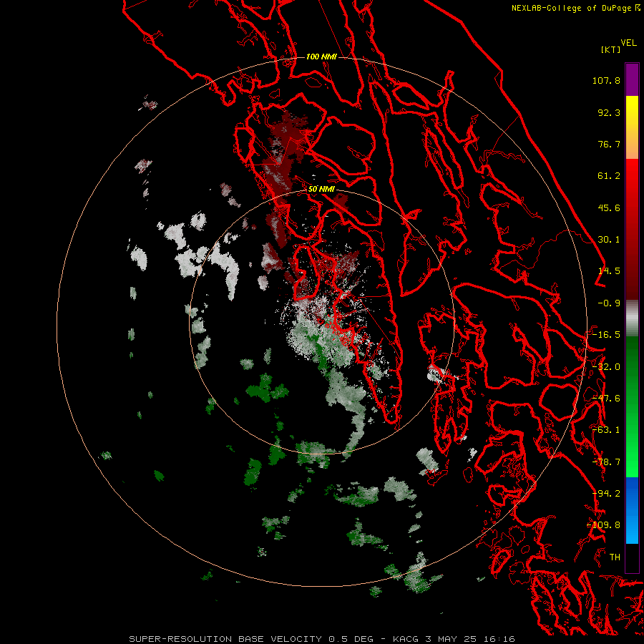Viewport: 644px width, 644px height.
Task: Click the 50 NMI range ring label
Action: click(321, 190)
